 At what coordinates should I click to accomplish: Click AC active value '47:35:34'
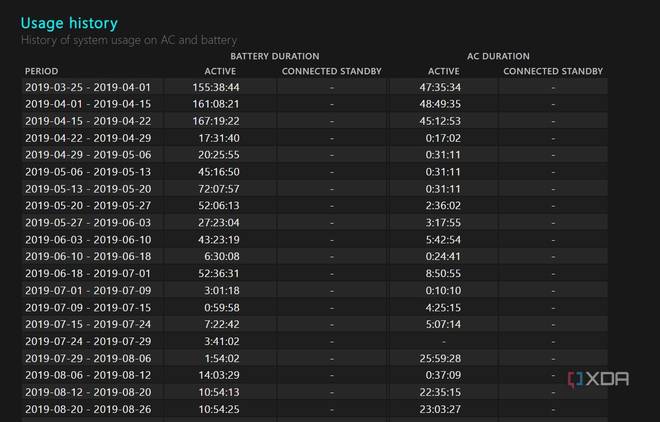440,87
